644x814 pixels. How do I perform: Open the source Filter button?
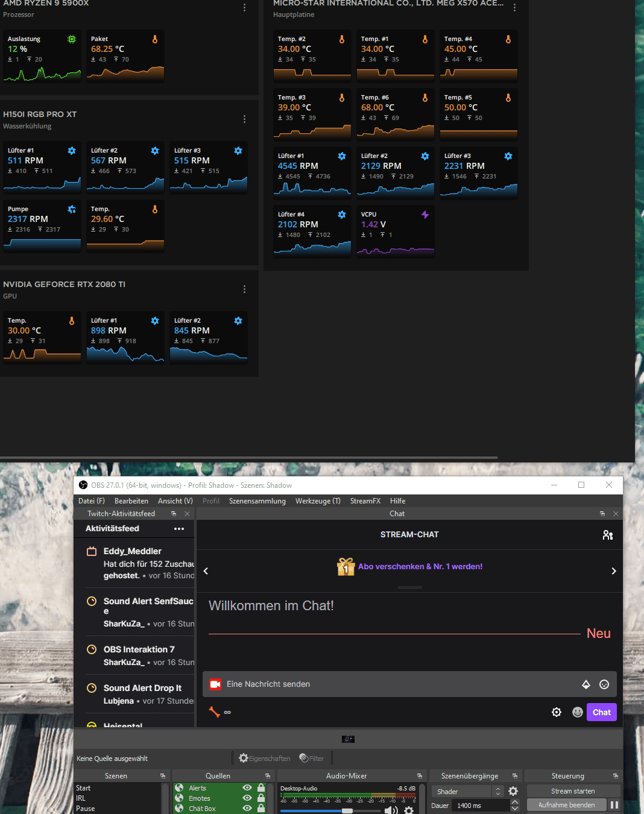click(311, 759)
